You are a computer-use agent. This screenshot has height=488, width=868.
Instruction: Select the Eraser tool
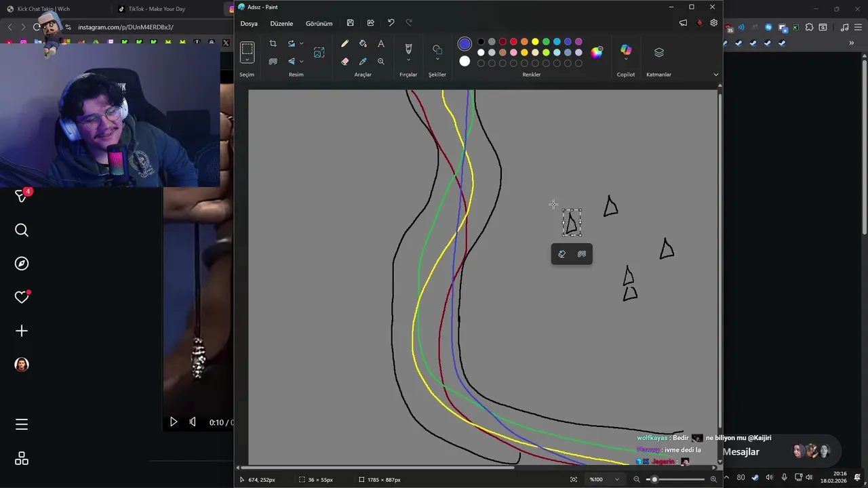point(344,61)
